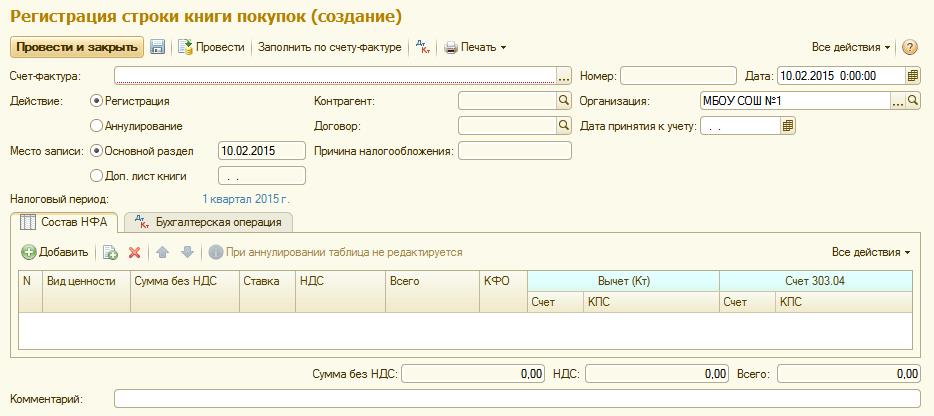The image size is (934, 416).
Task: Click the Вычет (Кт) column group header
Action: tap(623, 281)
